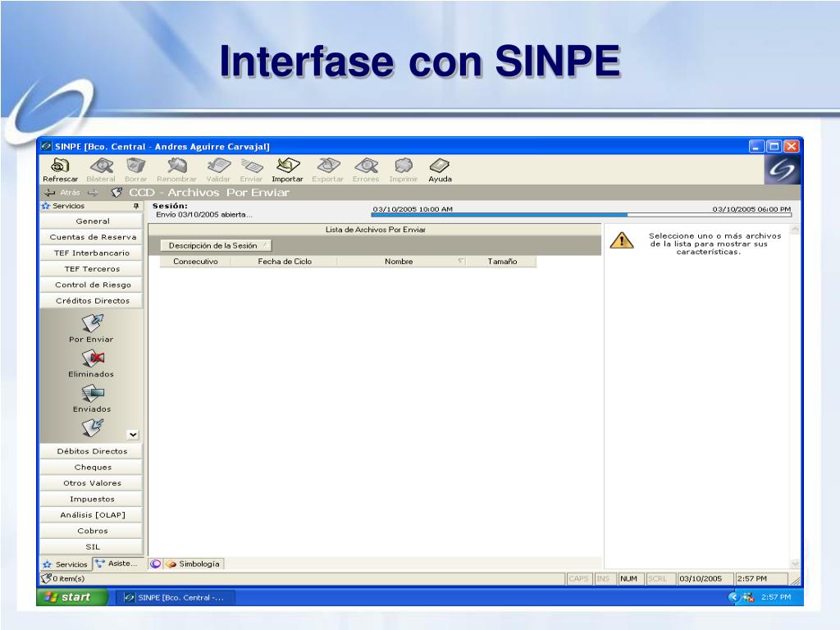Click the Windows start button
The image size is (840, 630).
[x=73, y=597]
